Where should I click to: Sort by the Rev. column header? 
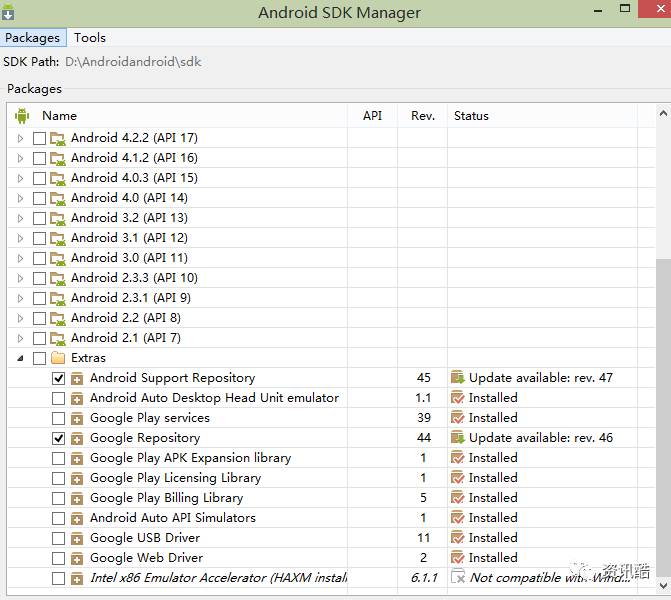423,116
